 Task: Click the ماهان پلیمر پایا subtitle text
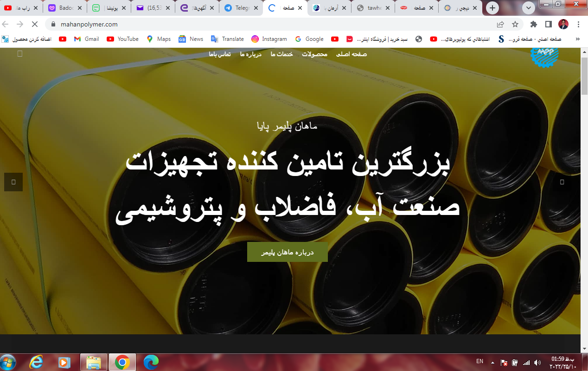287,125
